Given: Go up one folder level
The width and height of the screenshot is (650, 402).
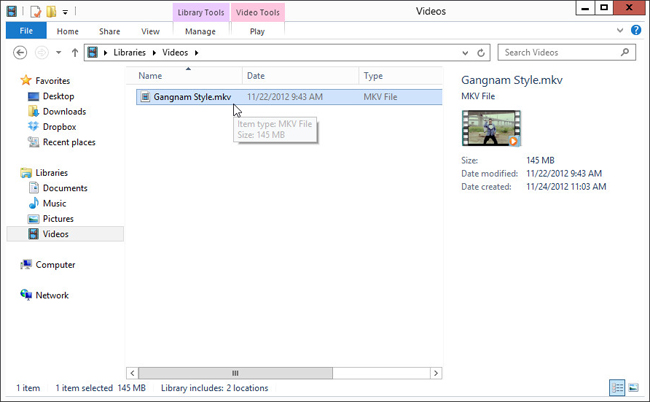Looking at the screenshot, I should pos(75,53).
